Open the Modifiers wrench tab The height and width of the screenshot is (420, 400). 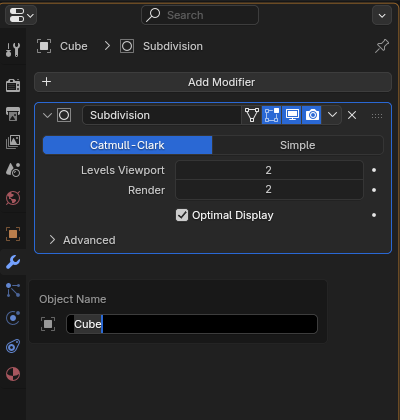coord(13,262)
